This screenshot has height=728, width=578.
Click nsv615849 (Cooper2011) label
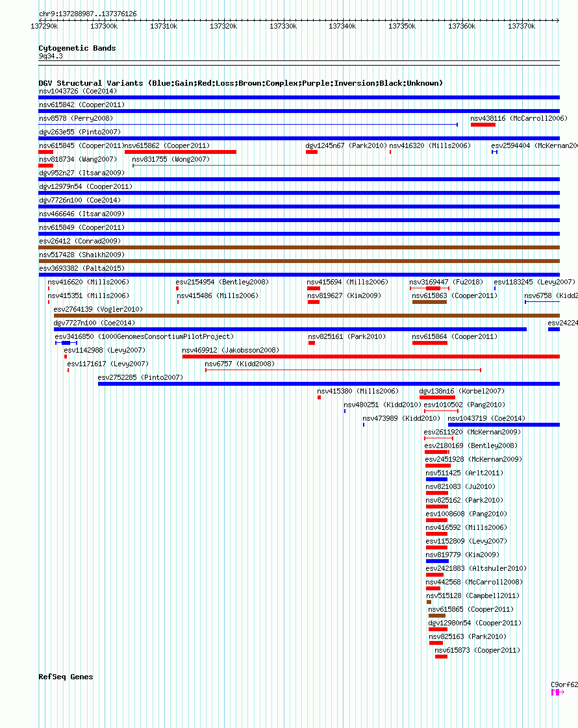point(82,227)
